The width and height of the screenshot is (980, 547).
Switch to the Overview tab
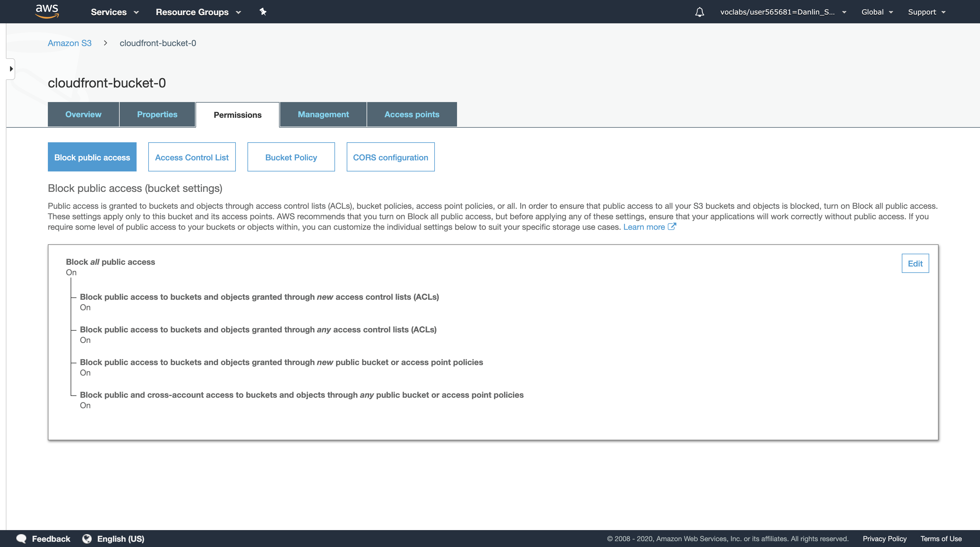(83, 114)
